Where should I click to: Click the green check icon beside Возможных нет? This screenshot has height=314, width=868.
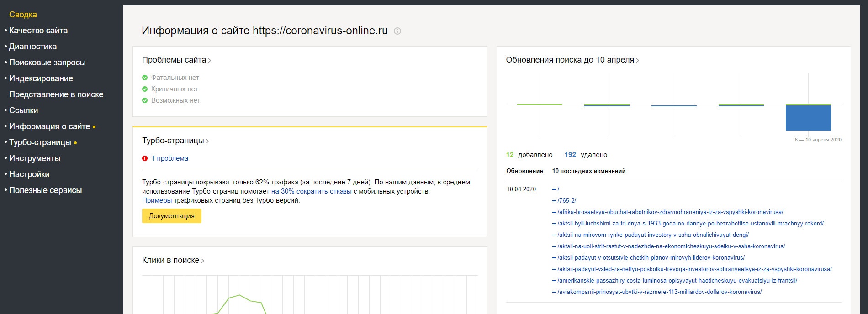tap(145, 100)
